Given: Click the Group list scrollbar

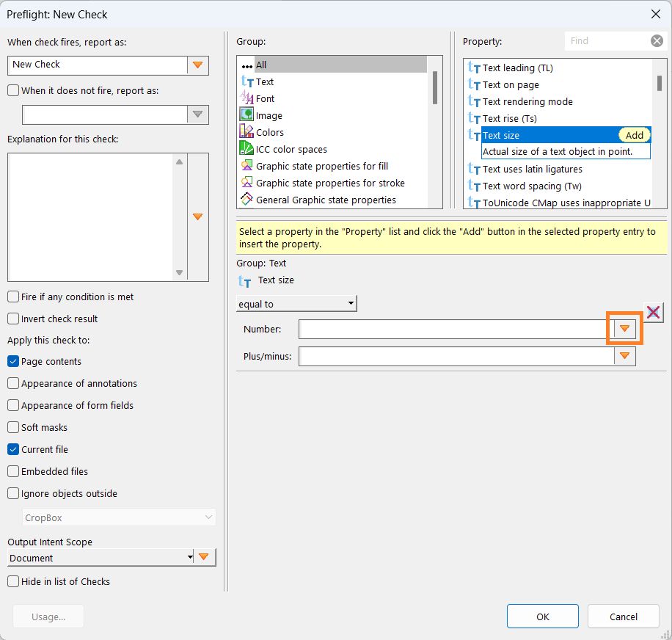Looking at the screenshot, I should pyautogui.click(x=435, y=87).
